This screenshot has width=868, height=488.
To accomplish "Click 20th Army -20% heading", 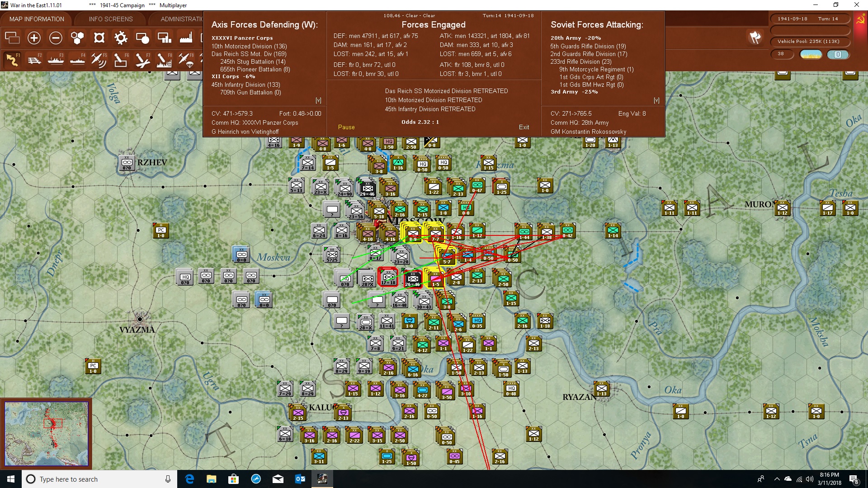I will [576, 38].
